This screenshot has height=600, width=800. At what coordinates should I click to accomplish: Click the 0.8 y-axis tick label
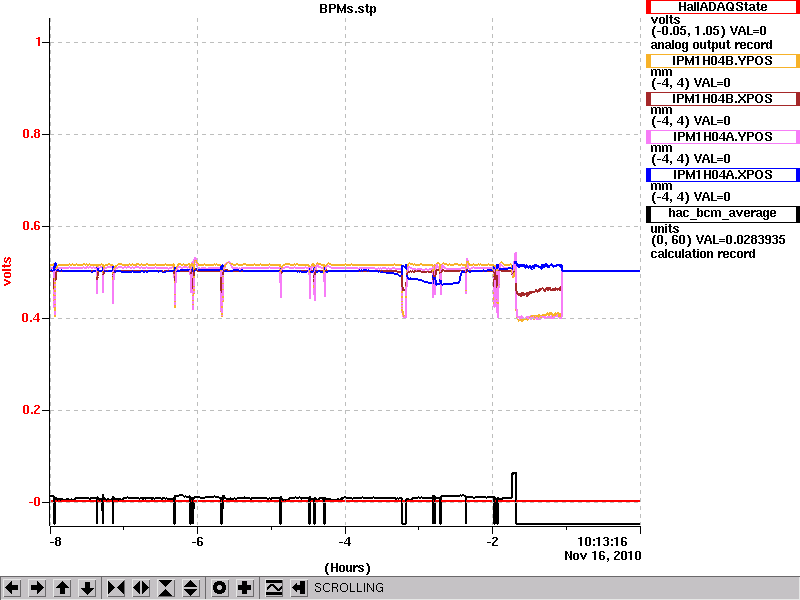click(32, 134)
